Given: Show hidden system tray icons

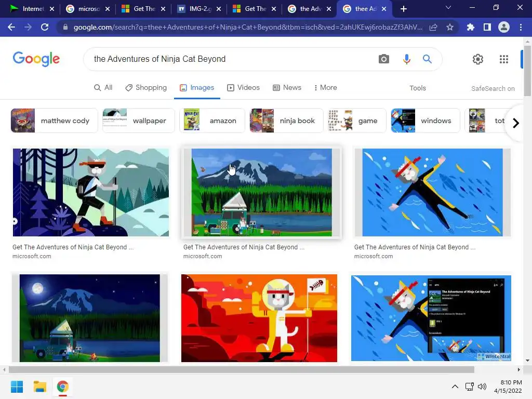Looking at the screenshot, I should point(455,387).
